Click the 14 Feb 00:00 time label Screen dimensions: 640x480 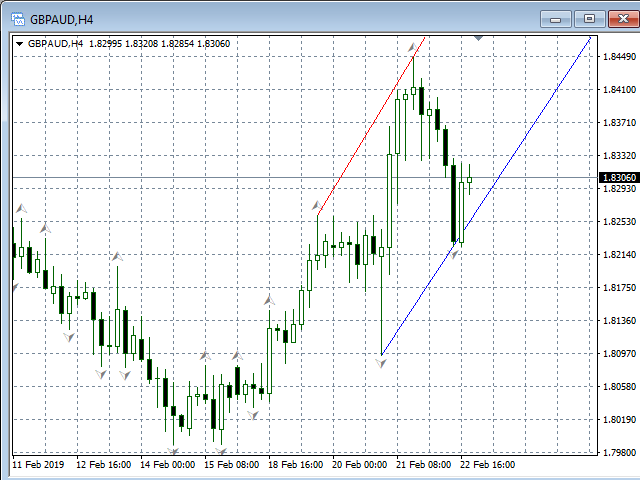[168, 464]
